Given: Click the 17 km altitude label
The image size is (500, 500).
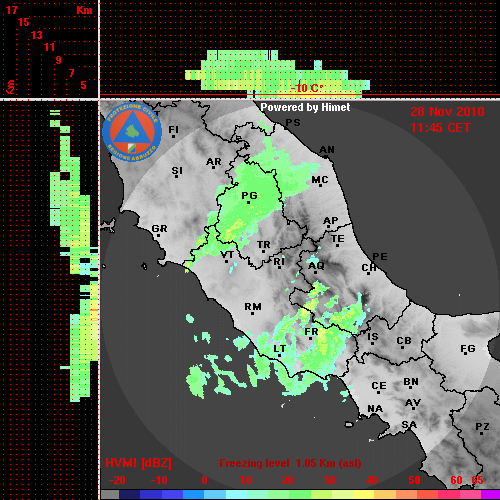Looking at the screenshot, I should click(x=12, y=10).
